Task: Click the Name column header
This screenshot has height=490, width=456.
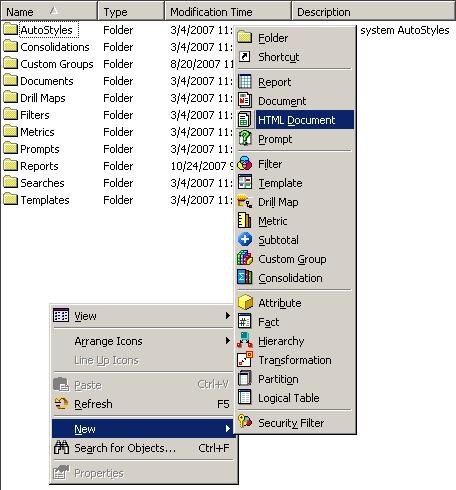Action: point(49,11)
